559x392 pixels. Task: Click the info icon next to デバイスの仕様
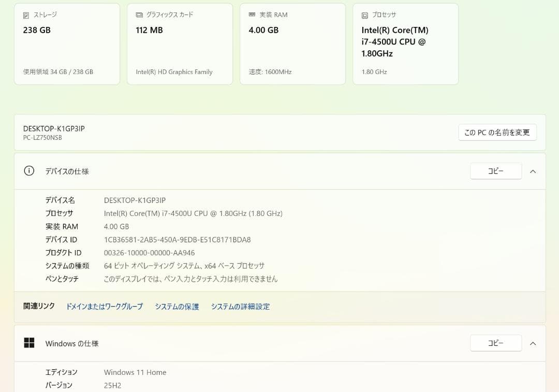click(x=29, y=171)
